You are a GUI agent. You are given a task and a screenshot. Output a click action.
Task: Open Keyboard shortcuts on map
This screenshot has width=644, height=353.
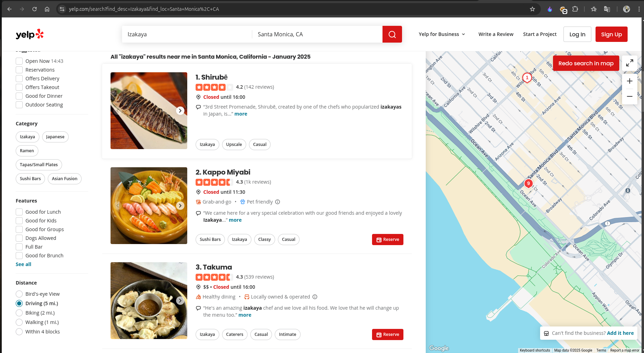[x=535, y=350]
